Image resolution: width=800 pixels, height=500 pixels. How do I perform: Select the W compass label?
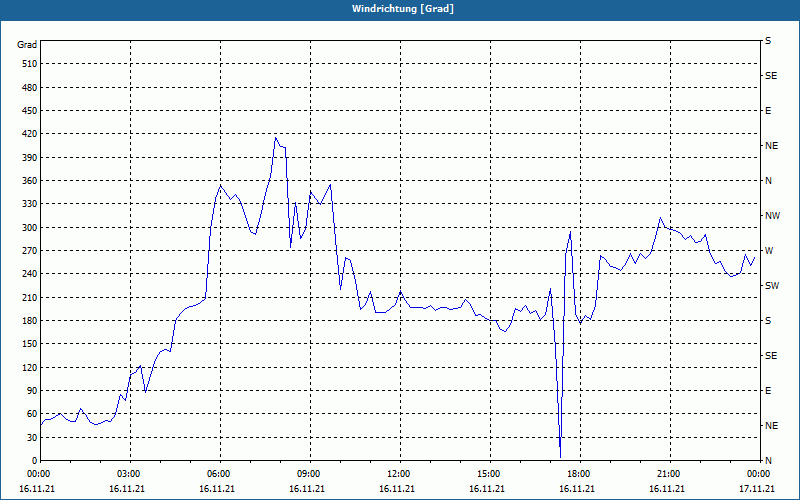coord(769,251)
